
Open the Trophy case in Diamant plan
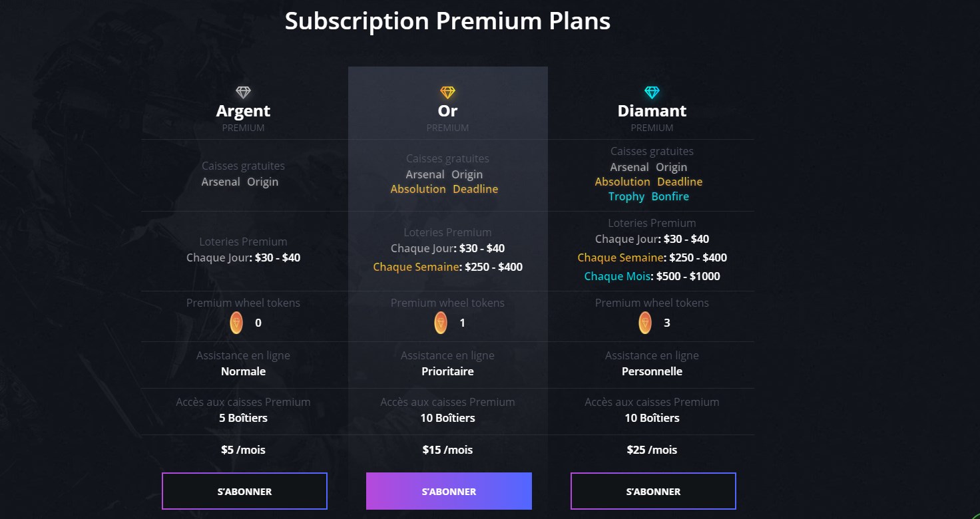[x=626, y=196]
